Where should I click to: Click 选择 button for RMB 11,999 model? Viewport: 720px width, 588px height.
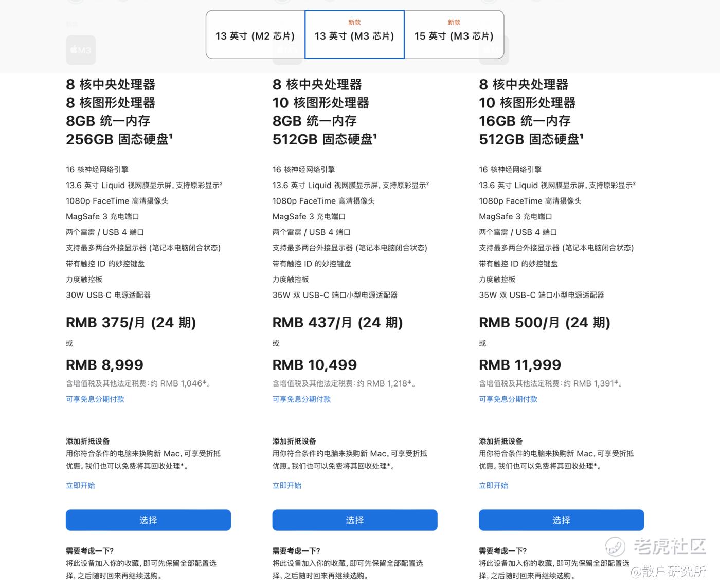pyautogui.click(x=561, y=520)
